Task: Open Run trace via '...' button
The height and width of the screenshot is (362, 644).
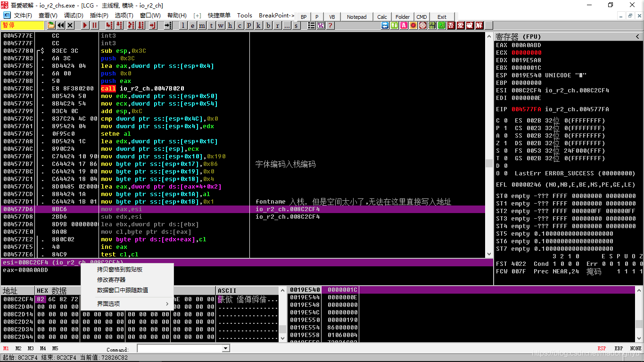Action: [x=287, y=25]
